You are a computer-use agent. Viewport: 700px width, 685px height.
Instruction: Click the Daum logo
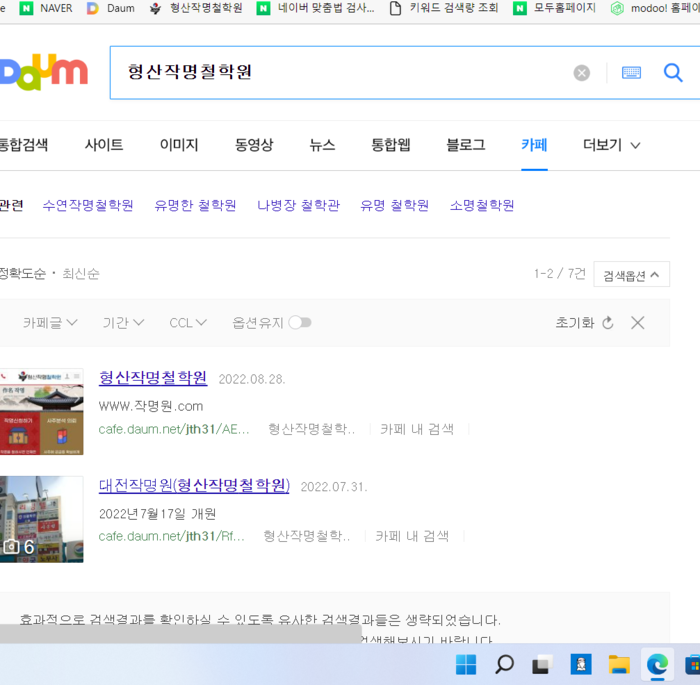click(44, 73)
